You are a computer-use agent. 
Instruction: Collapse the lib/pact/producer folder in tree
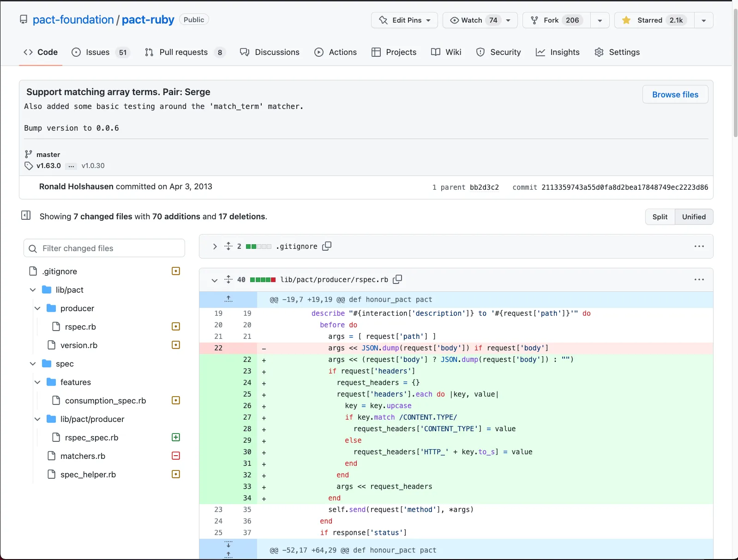[37, 419]
